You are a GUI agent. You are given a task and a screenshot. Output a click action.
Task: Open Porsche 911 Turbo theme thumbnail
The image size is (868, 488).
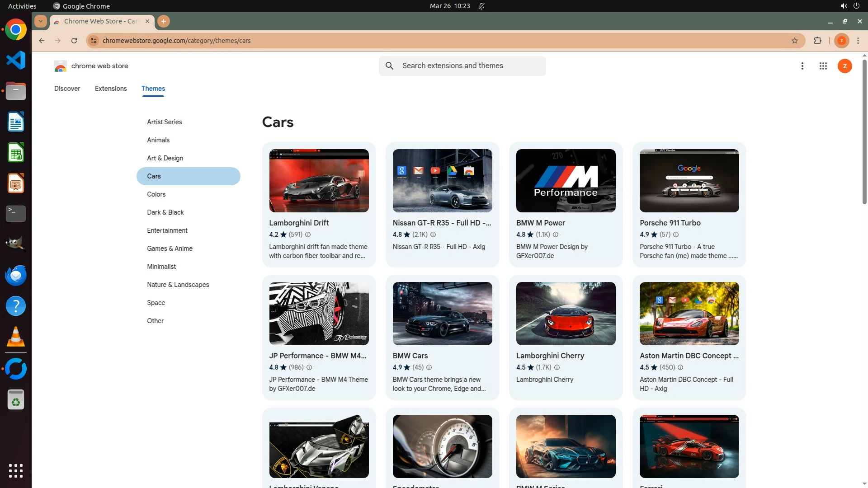(689, 181)
